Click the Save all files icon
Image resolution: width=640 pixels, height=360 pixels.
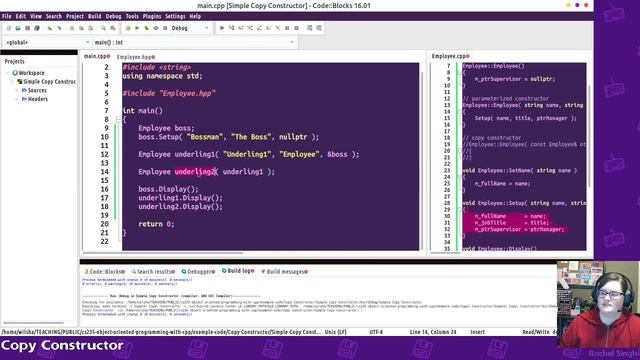(x=37, y=28)
